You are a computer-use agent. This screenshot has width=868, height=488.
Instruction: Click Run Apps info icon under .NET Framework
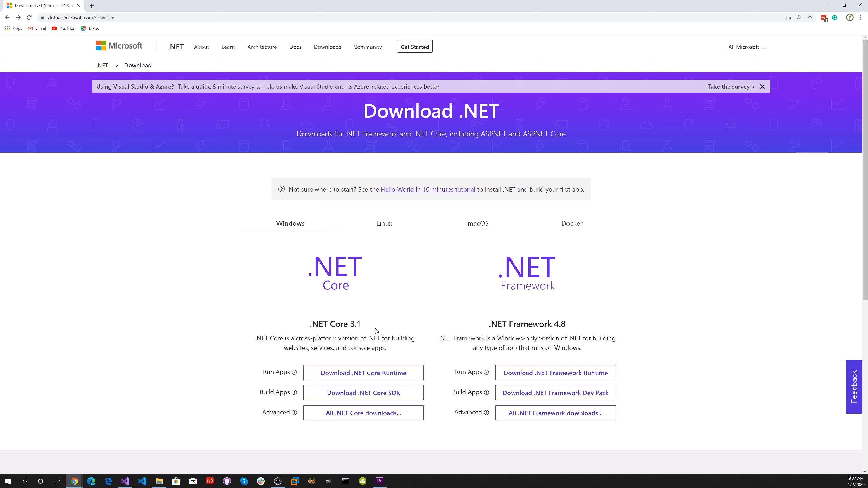coord(486,372)
